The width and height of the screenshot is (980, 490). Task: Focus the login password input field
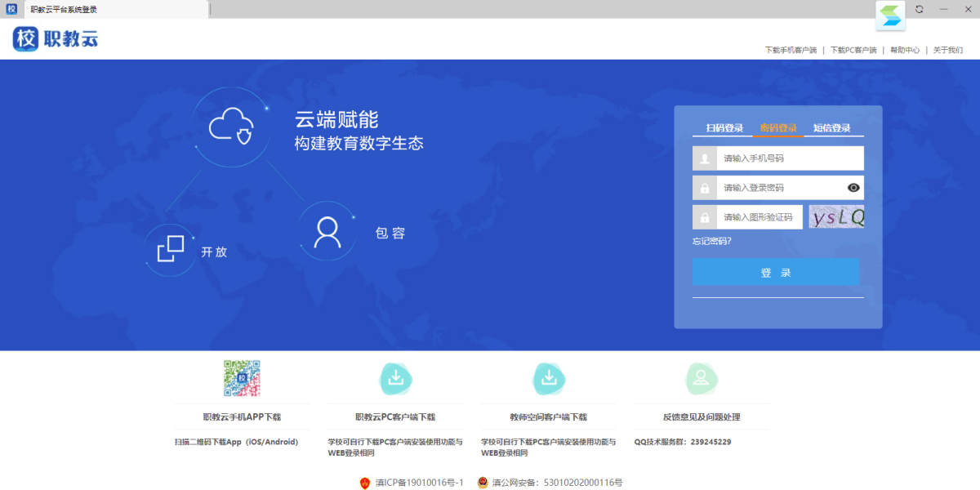coord(780,188)
